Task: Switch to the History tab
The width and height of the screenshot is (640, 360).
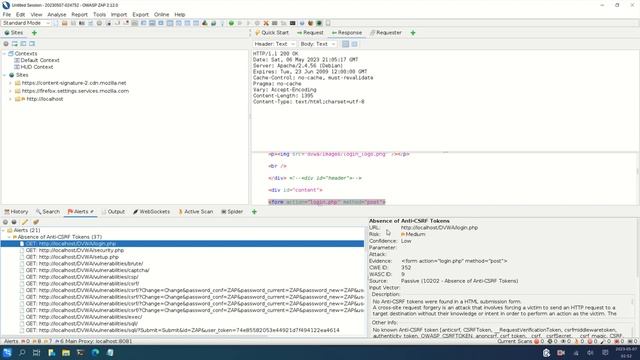Action: pyautogui.click(x=16, y=211)
